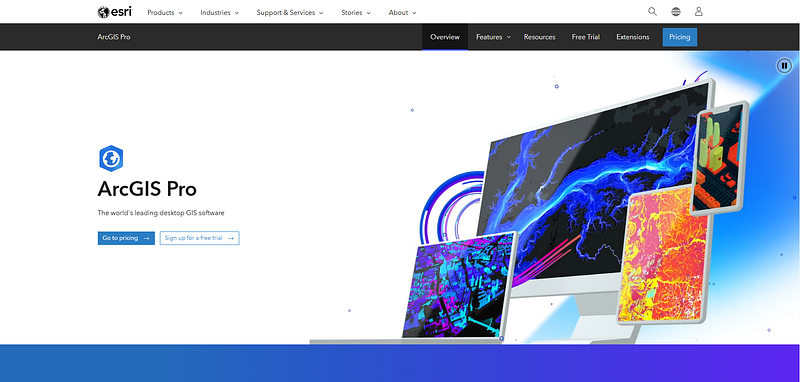800x382 pixels.
Task: Expand the Products menu
Action: (x=165, y=13)
